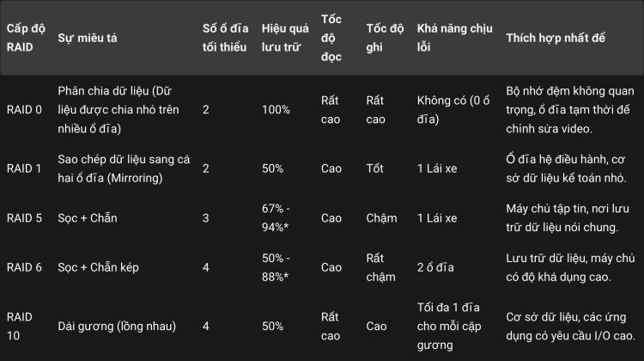644x361 pixels.
Task: Click the "Hiệu quả lưu trữ" header
Action: [284, 38]
